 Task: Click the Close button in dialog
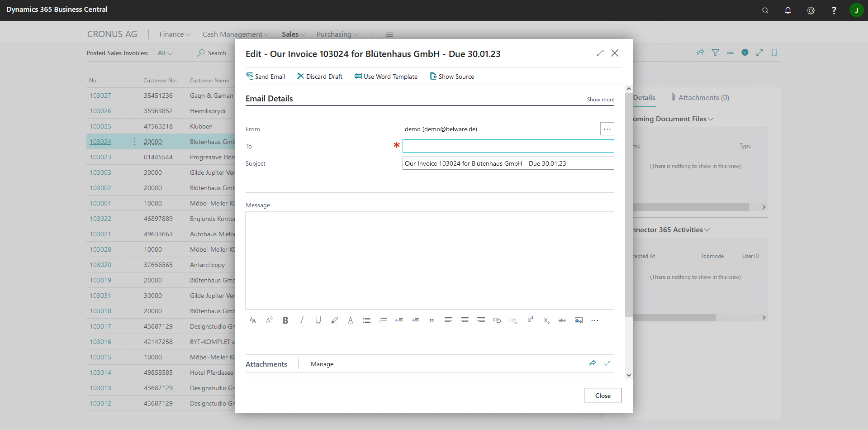[602, 395]
